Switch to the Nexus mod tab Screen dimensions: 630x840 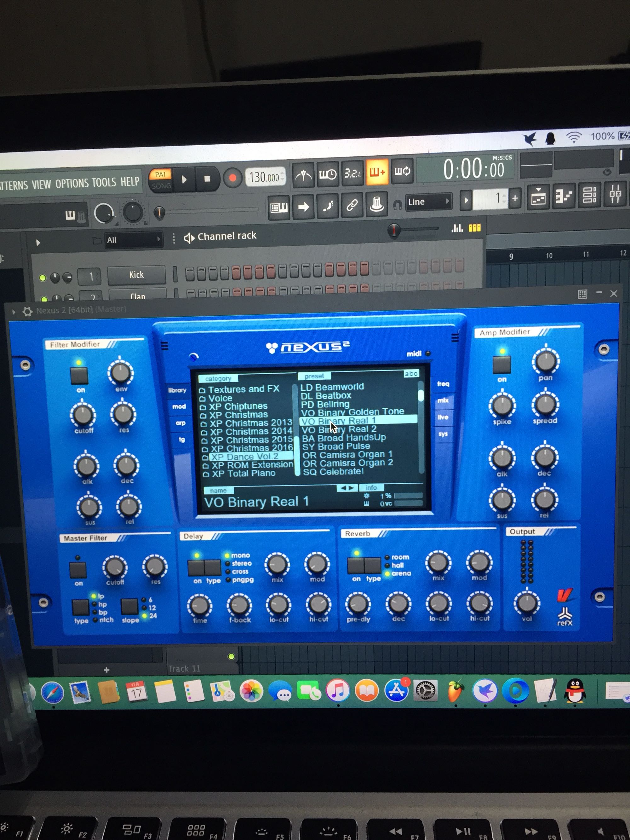(x=179, y=406)
